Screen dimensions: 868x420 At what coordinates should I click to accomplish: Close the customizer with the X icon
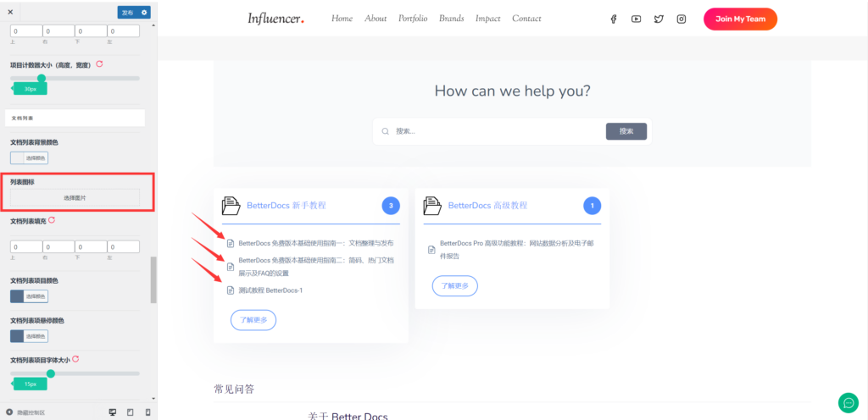tap(10, 12)
